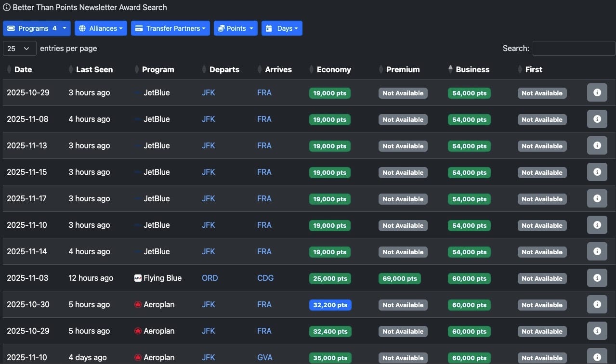Click the info button on the 2025-11-15 row
This screenshot has height=364, width=616.
point(597,172)
